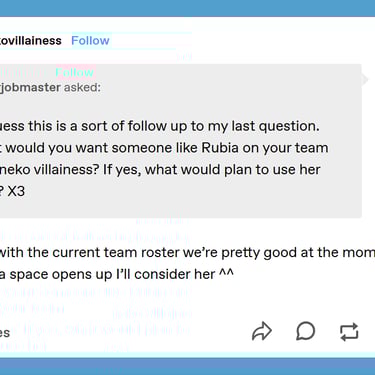Follow the kovillainess blog via blue Follow
375x375 pixels.
coord(90,41)
